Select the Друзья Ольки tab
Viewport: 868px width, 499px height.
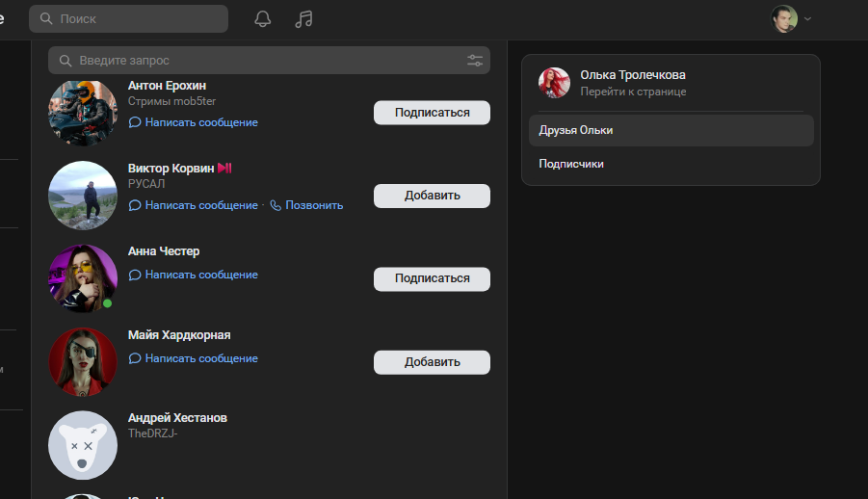coord(671,131)
